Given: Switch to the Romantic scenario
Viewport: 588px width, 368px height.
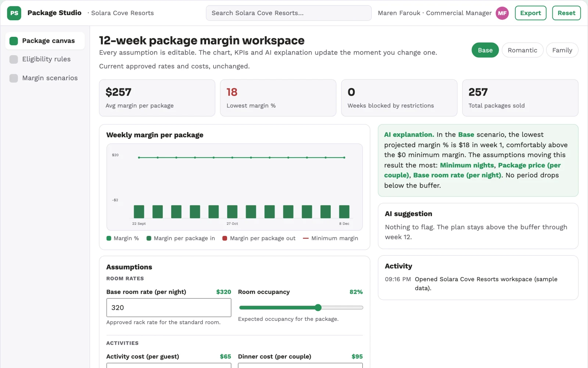Looking at the screenshot, I should click(x=522, y=50).
